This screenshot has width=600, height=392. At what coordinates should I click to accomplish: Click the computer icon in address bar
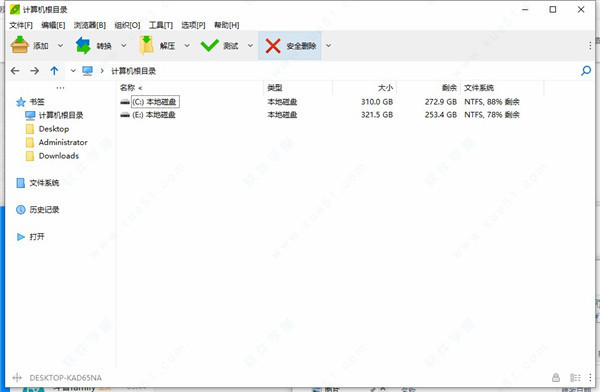(x=87, y=71)
